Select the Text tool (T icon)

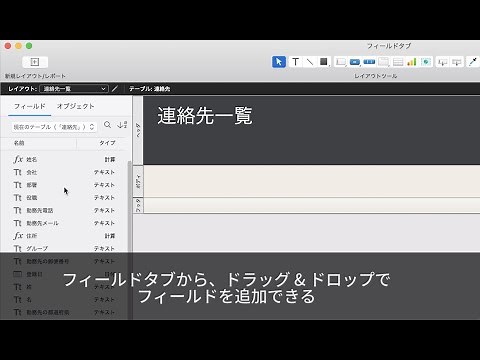point(295,62)
